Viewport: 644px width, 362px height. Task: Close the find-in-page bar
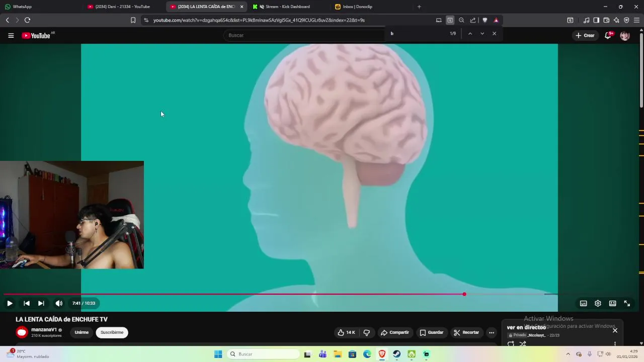pos(494,34)
